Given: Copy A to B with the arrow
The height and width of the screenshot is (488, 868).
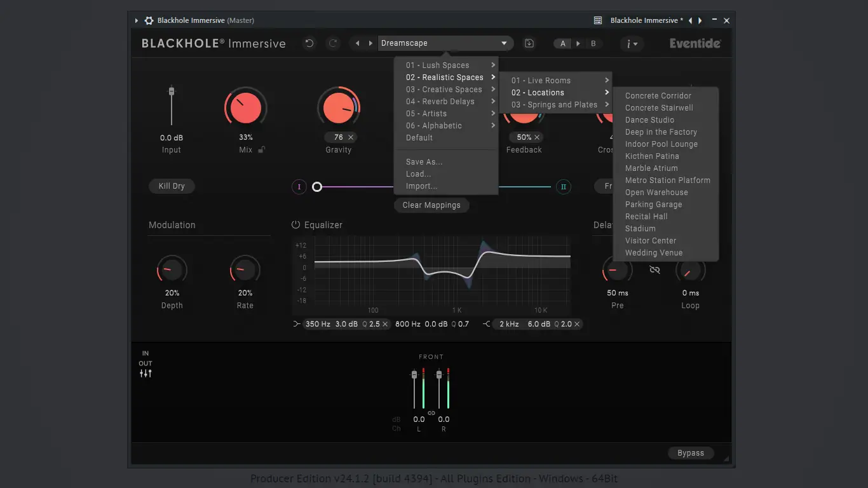Looking at the screenshot, I should pyautogui.click(x=578, y=44).
